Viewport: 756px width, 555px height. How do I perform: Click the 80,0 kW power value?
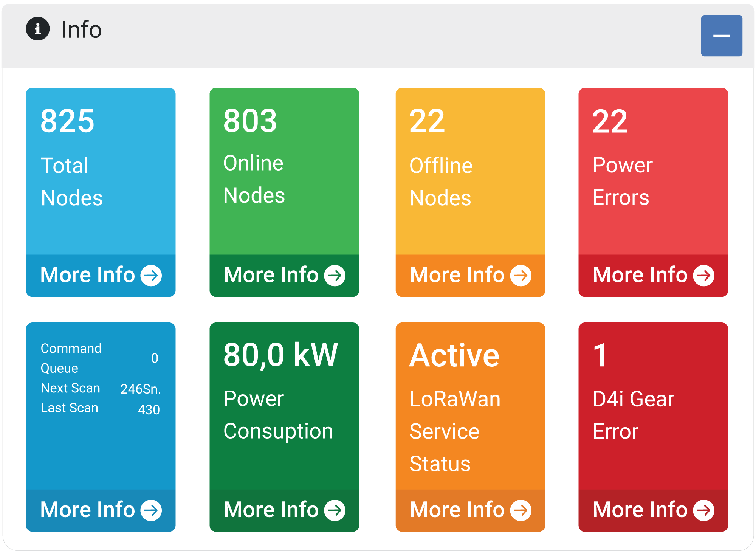click(x=280, y=355)
